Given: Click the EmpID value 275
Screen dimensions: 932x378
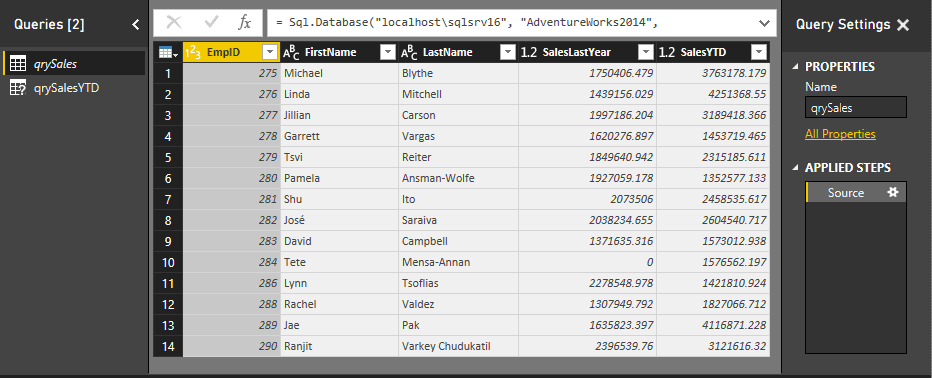Looking at the screenshot, I should pyautogui.click(x=231, y=73).
